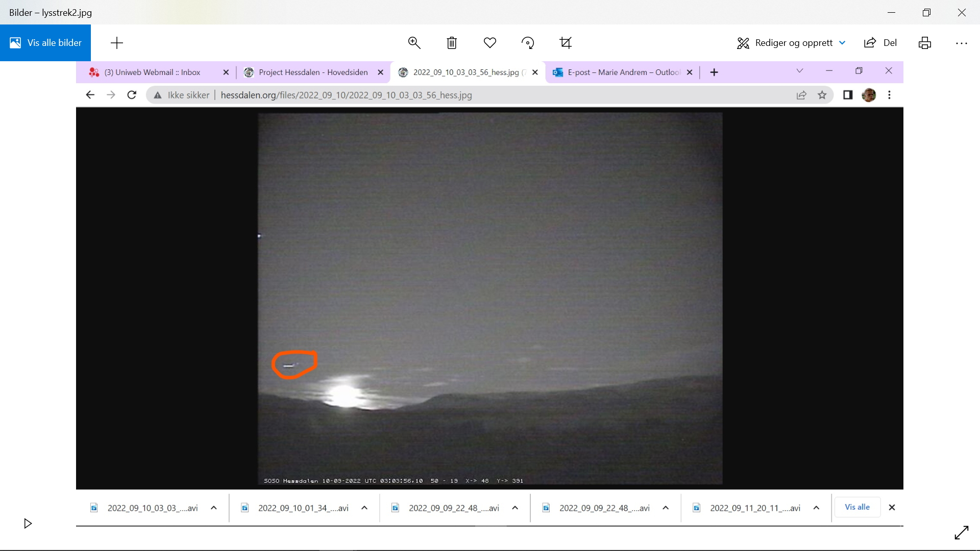Click the Uniweb Webmail Inbox tab

pyautogui.click(x=152, y=72)
